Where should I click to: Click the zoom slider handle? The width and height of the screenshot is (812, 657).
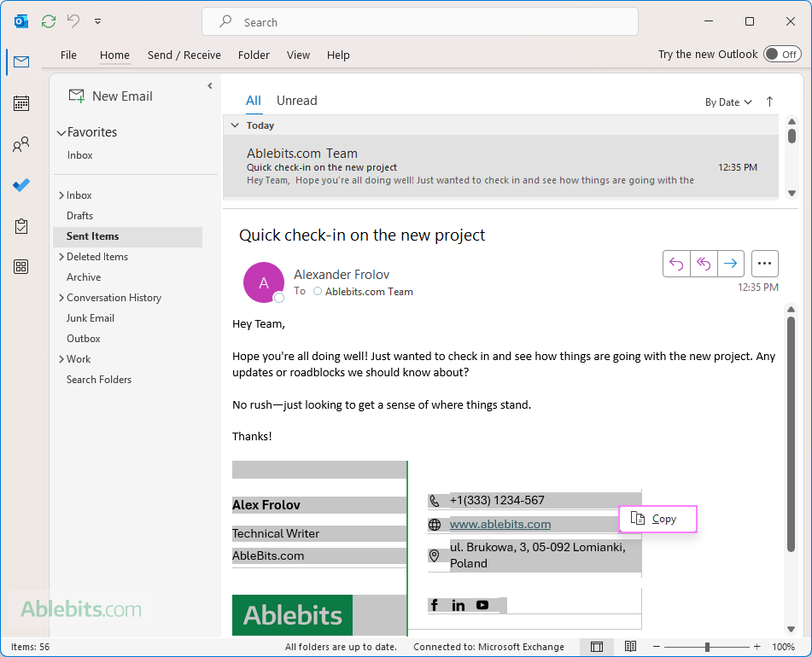[x=707, y=647]
